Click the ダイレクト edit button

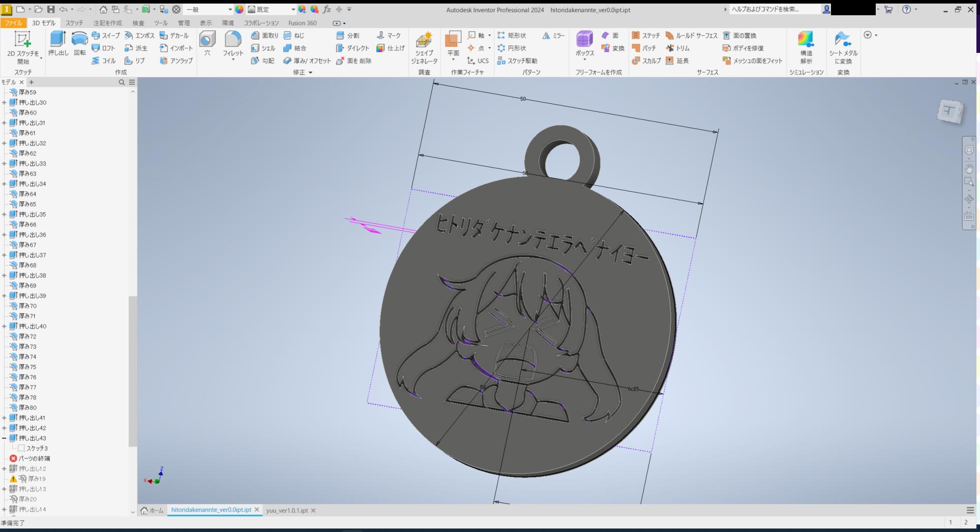point(352,48)
